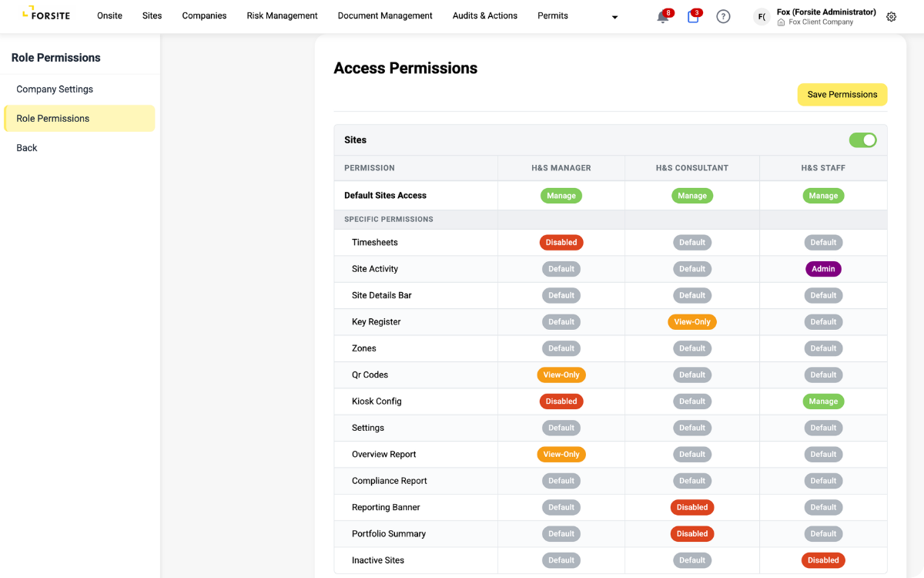924x578 pixels.
Task: Click Site Activity Admin badge for H&S Staff
Action: tap(823, 269)
